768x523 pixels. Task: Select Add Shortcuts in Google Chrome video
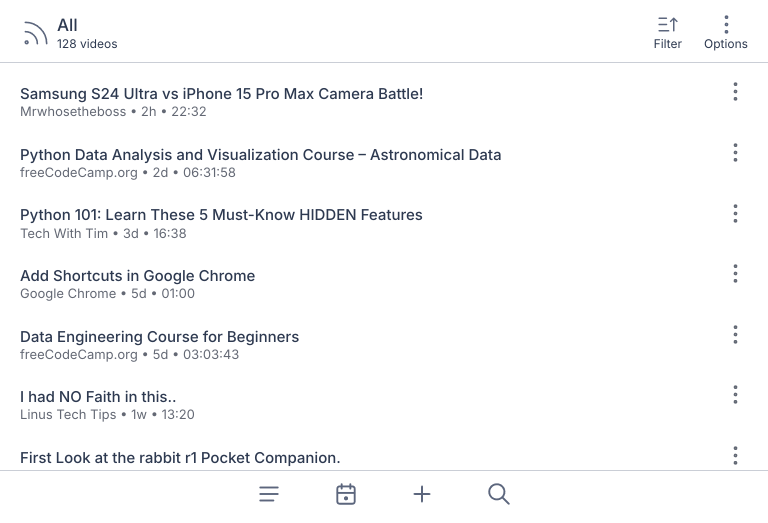pyautogui.click(x=137, y=276)
